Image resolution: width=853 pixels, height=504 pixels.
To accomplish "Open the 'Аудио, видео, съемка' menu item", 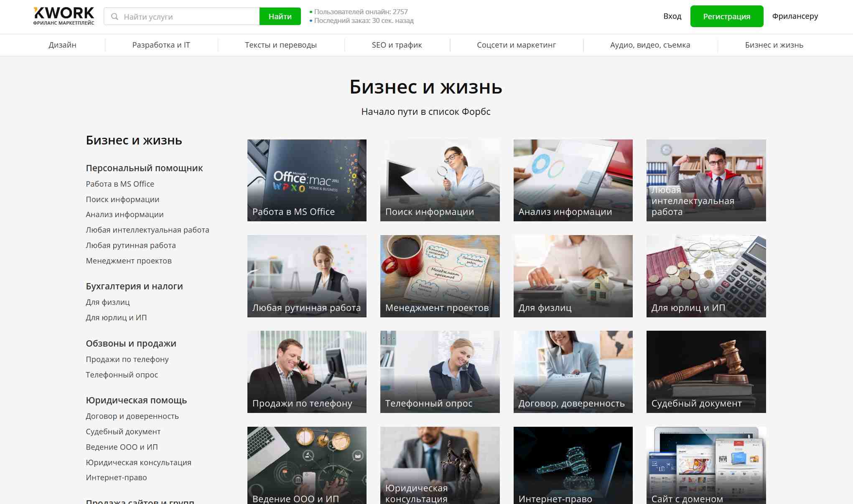I will tap(650, 45).
